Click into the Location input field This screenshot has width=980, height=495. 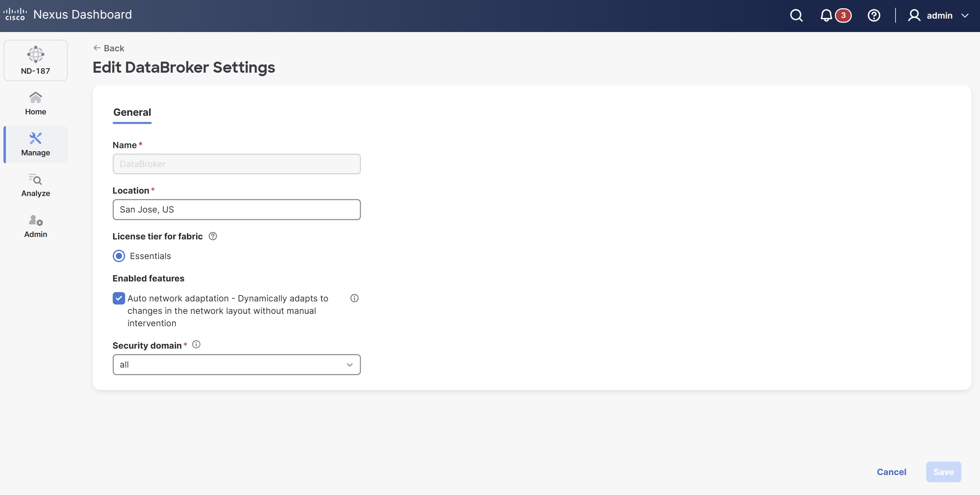point(236,209)
